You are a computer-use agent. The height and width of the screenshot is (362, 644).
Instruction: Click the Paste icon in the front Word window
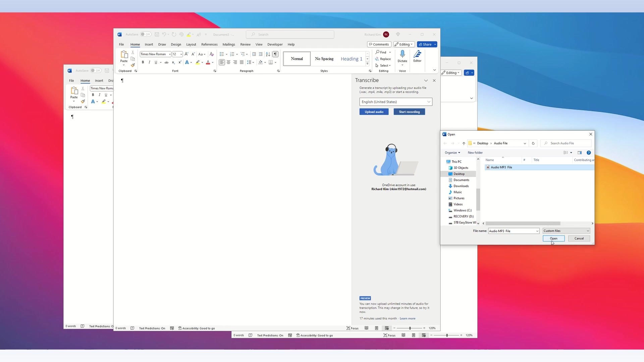pyautogui.click(x=124, y=54)
